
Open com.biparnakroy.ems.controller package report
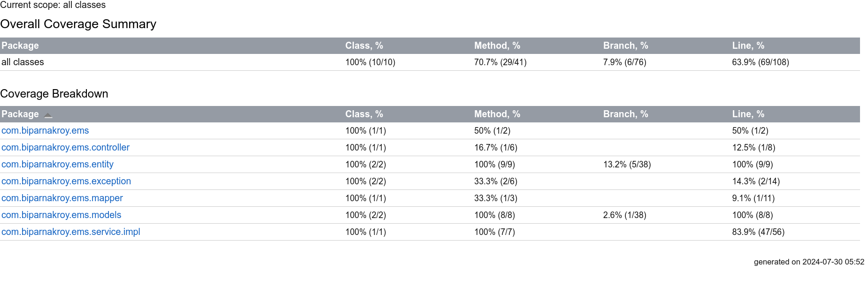65,148
